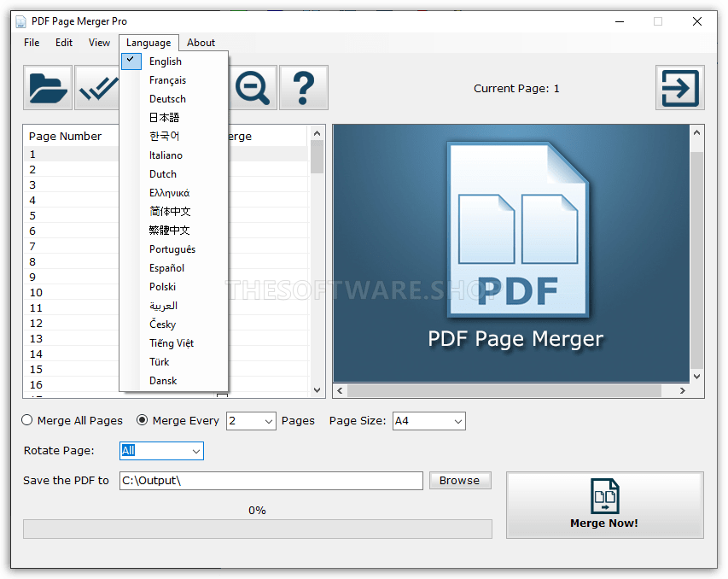Viewport: 728px width, 579px height.
Task: Click the Merge Now! button
Action: [x=604, y=505]
